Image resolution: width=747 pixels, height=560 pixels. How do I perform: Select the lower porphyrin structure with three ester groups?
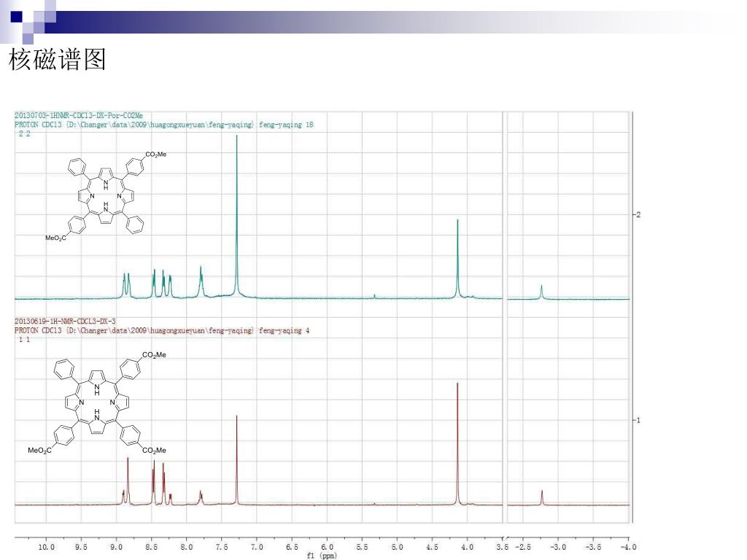coord(97,402)
